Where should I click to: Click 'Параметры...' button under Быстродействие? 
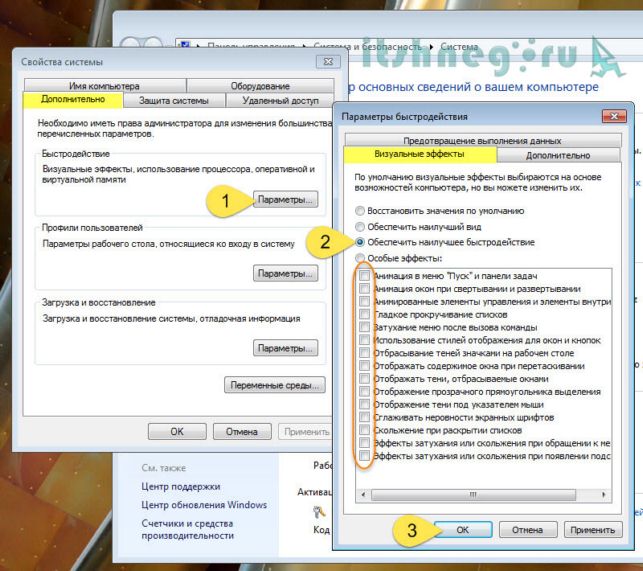[x=285, y=199]
